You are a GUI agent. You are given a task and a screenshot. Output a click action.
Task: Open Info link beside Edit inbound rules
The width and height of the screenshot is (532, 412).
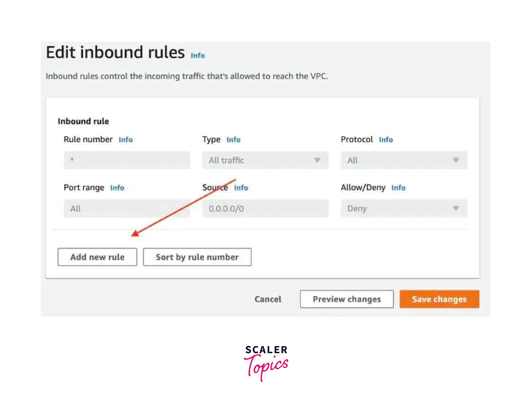198,56
